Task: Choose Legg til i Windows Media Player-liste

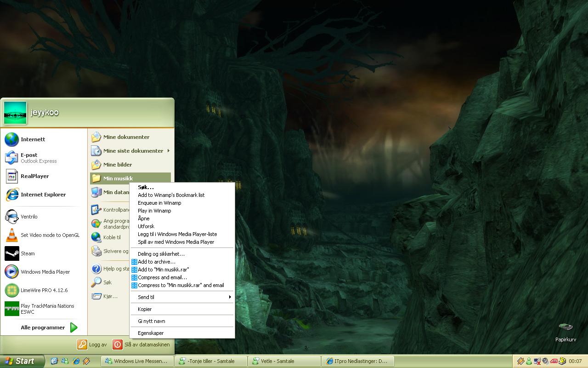Action: pyautogui.click(x=182, y=234)
